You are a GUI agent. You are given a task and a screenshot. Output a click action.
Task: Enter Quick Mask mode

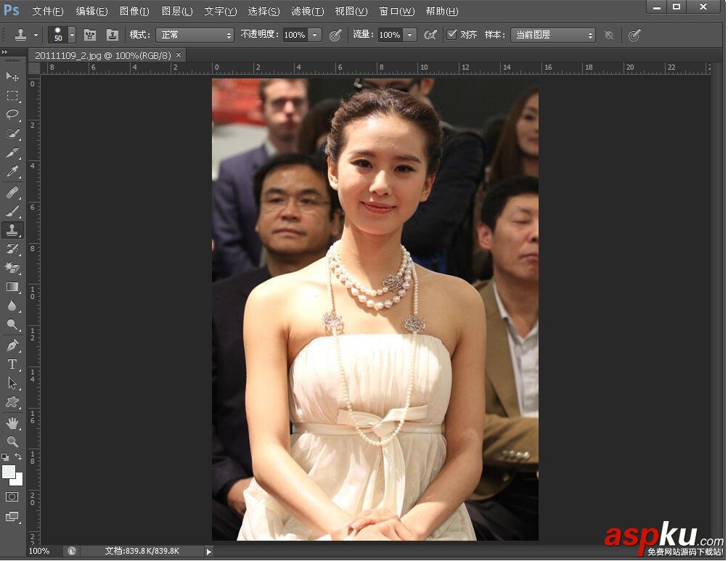[x=12, y=496]
